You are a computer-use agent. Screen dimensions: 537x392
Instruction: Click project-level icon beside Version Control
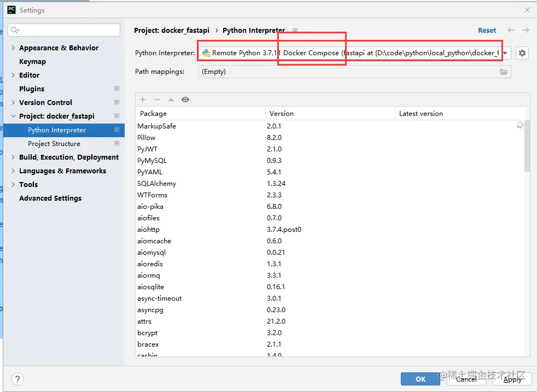click(x=116, y=102)
